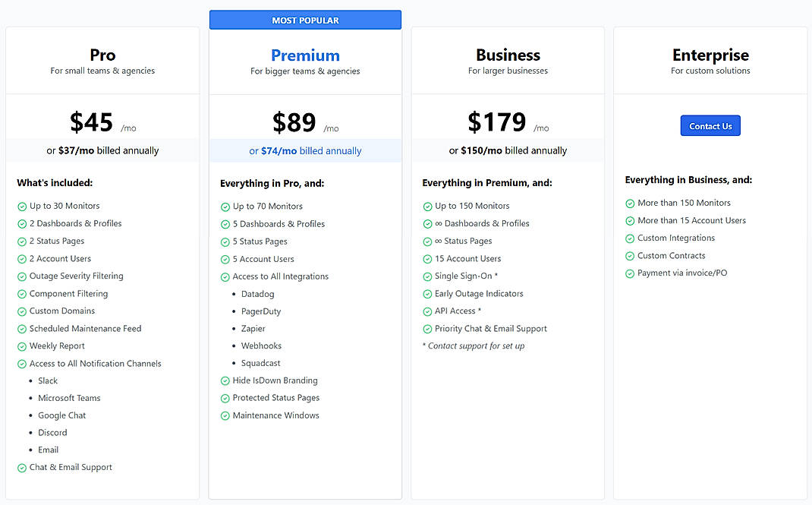Screen dimensions: 812x505
Task: Click the checkmark next to Hide IsDown Branding
Action: pyautogui.click(x=225, y=380)
